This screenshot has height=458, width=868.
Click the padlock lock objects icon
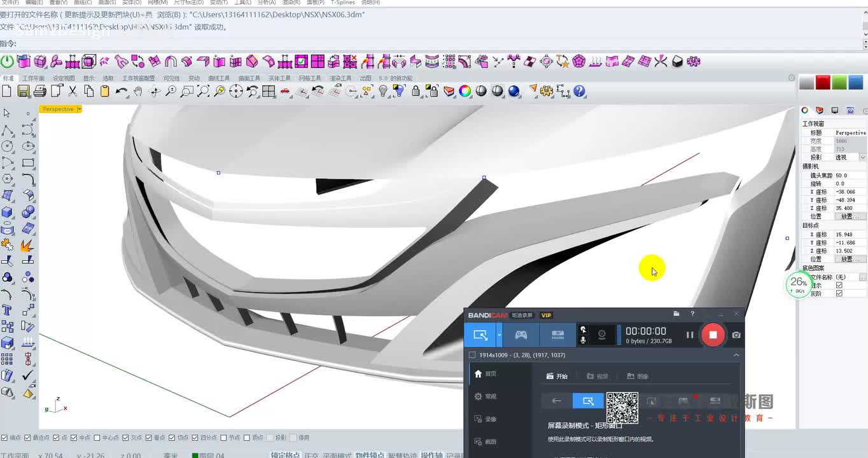click(416, 92)
